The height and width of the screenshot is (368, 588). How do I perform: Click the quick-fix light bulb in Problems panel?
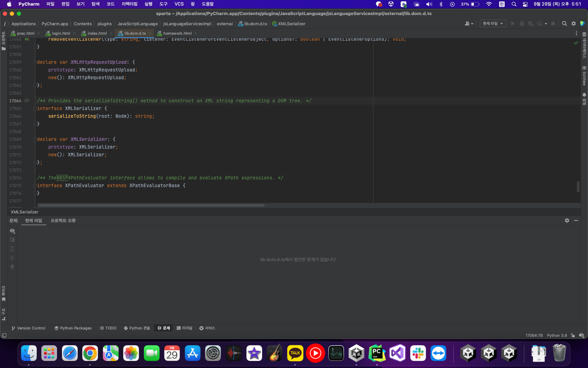pyautogui.click(x=12, y=267)
